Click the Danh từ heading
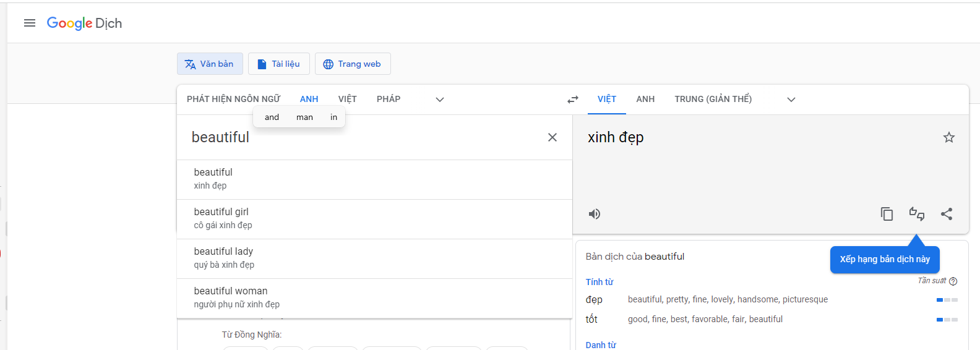Image resolution: width=980 pixels, height=350 pixels. [601, 345]
